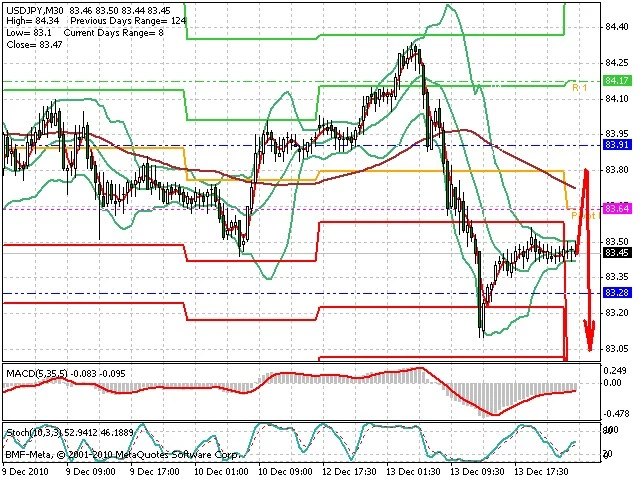Click the '9 Dec 09:00' time label

click(90, 471)
